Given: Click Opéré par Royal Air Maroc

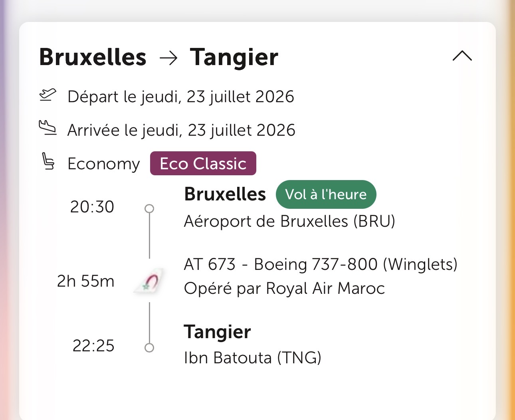Looking at the screenshot, I should point(284,288).
